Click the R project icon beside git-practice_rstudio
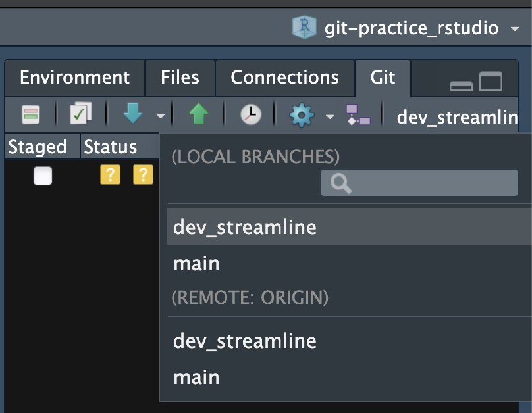Screen dimensions: 532x413 point(304,28)
